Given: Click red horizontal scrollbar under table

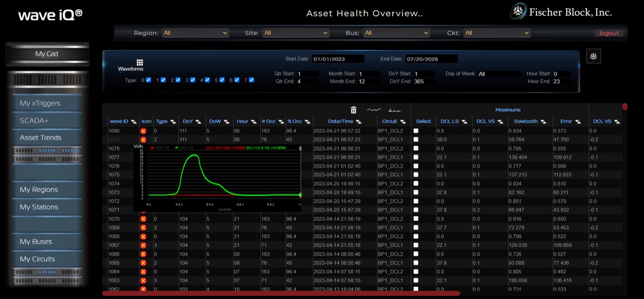Looking at the screenshot, I should 281,293.
